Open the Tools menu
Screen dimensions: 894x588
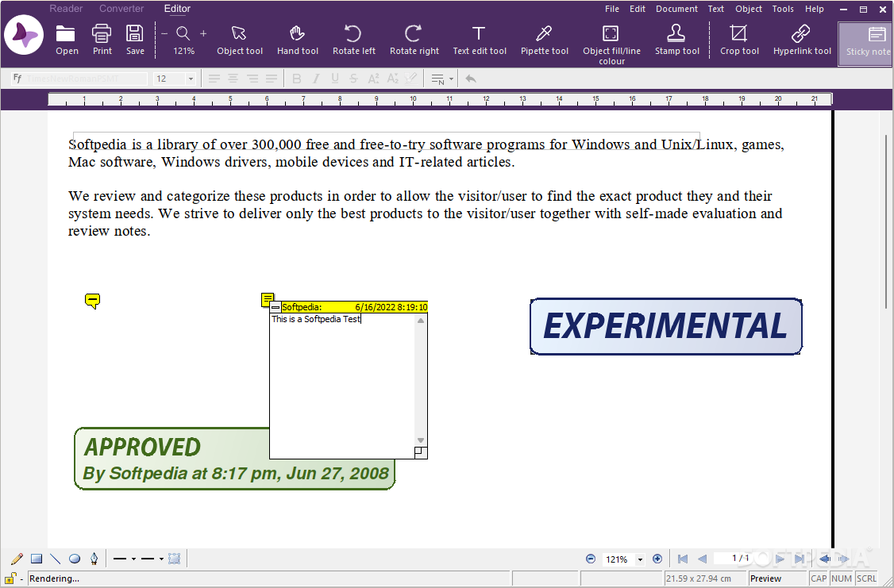pyautogui.click(x=783, y=9)
